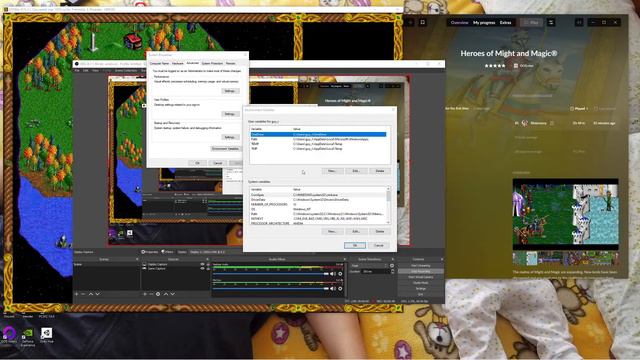The width and height of the screenshot is (640, 360).
Task: Click Delete button under system variables
Action: (380, 231)
